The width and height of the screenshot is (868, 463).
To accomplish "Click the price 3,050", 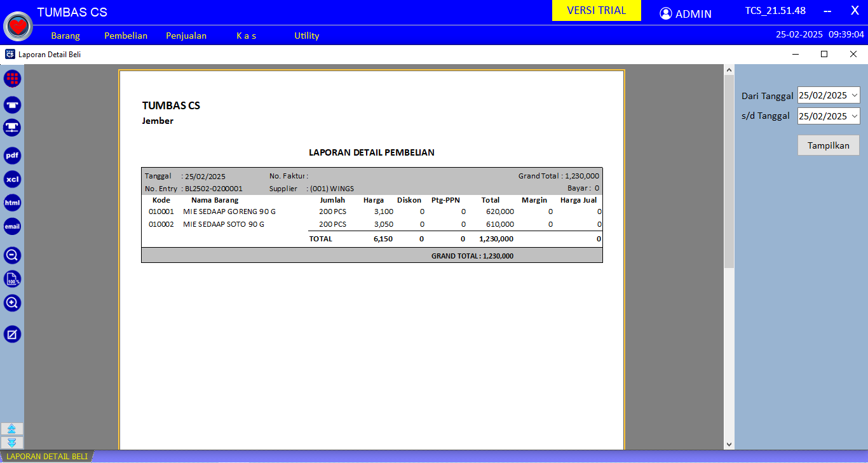I will pyautogui.click(x=384, y=224).
